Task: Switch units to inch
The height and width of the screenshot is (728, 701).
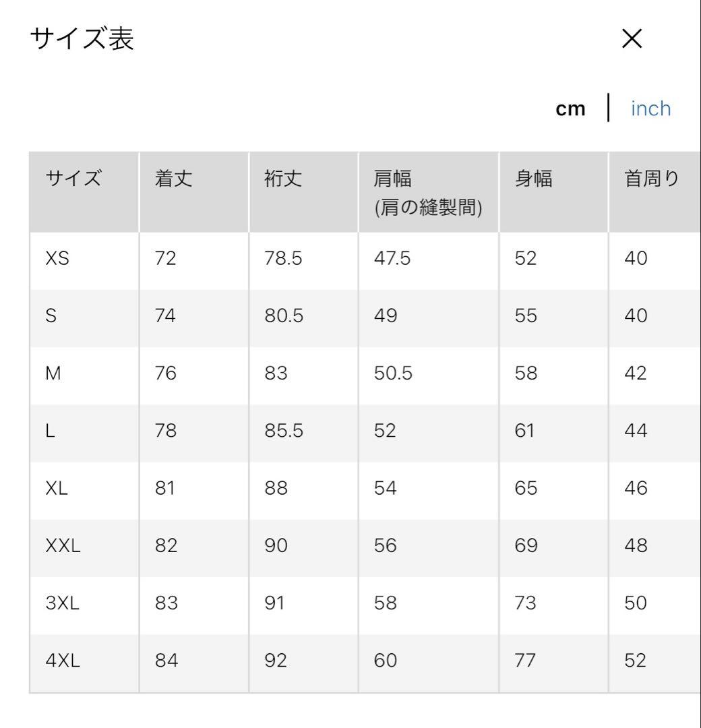Action: (x=651, y=109)
